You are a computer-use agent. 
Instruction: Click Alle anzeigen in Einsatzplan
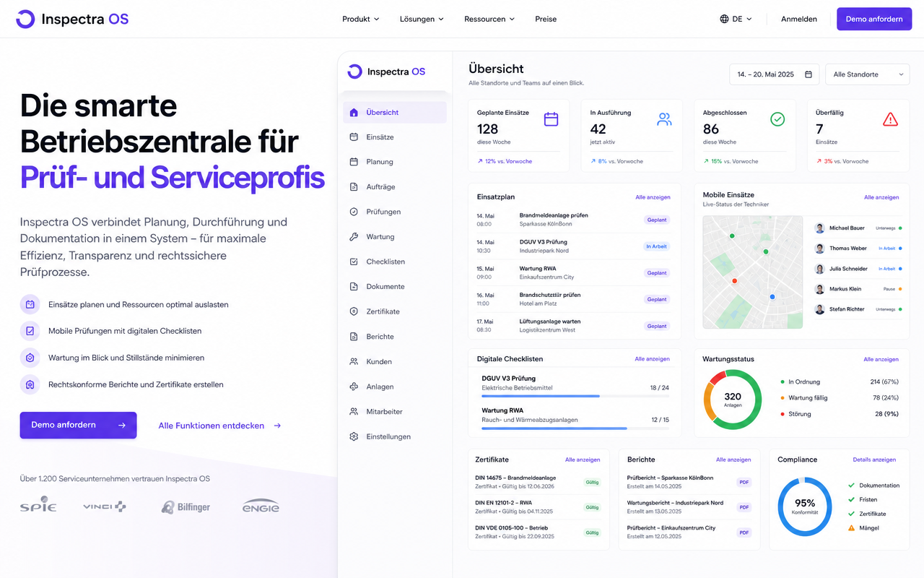(x=653, y=197)
